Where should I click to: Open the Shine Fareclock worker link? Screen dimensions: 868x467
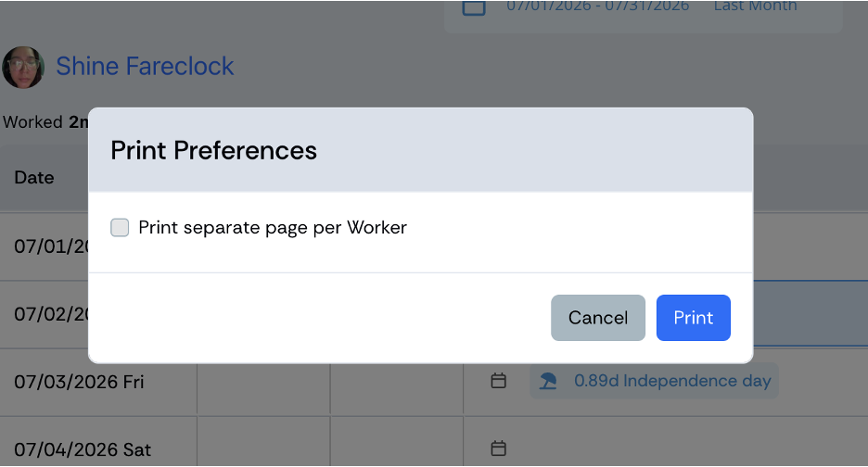pyautogui.click(x=145, y=67)
